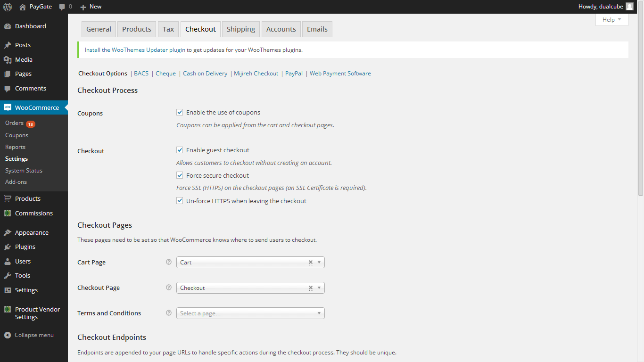Click the Collapse menu arrow icon
This screenshot has width=644, height=362.
(x=8, y=335)
